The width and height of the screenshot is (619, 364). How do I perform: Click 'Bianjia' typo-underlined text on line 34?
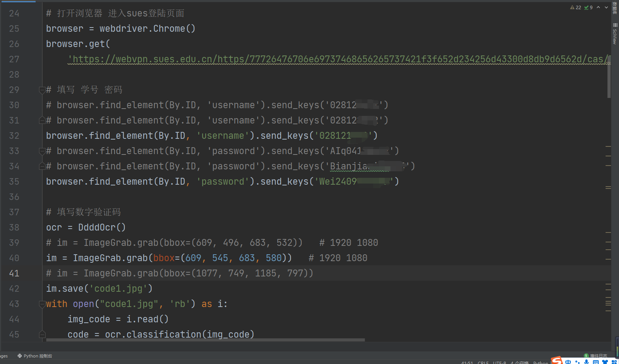point(349,166)
